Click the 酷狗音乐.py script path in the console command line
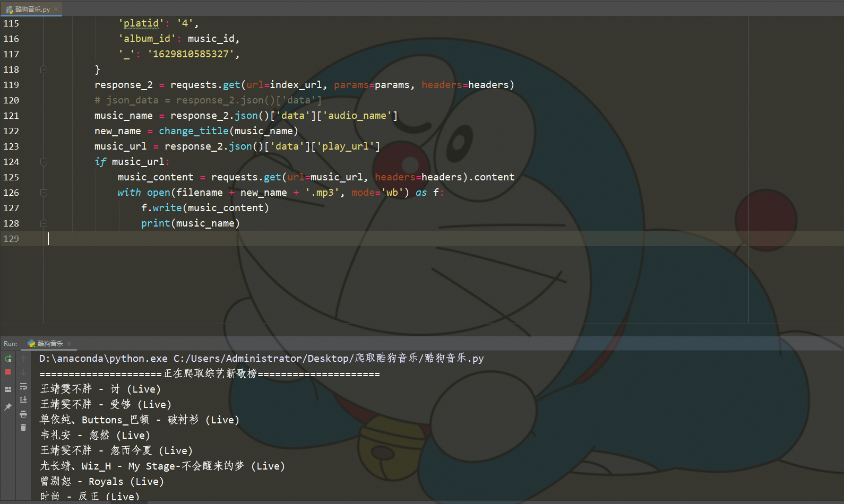 [329, 359]
